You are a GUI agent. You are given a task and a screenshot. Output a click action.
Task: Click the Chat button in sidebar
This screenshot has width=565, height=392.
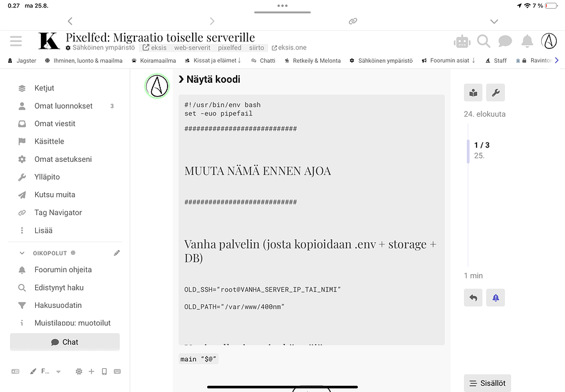click(65, 342)
